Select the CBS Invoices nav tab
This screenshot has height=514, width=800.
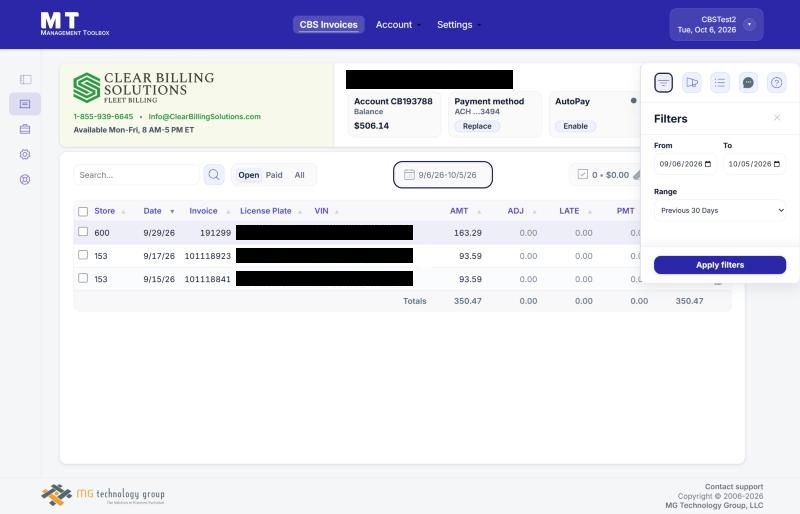(x=329, y=25)
